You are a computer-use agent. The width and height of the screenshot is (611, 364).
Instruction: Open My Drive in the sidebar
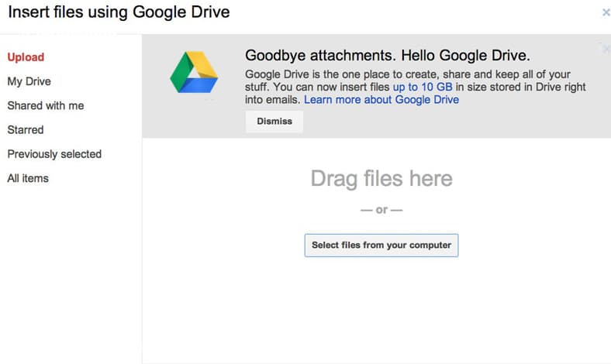pos(29,81)
